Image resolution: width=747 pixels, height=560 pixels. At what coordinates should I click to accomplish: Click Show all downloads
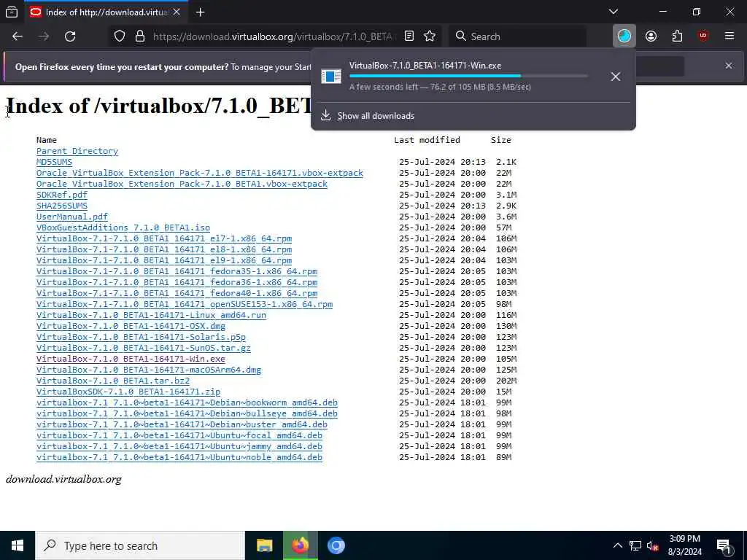tap(376, 116)
